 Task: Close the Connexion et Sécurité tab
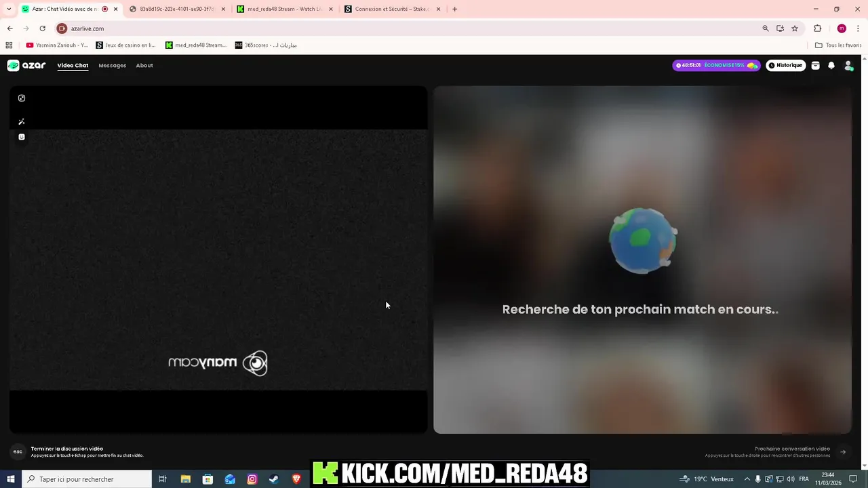(x=438, y=9)
